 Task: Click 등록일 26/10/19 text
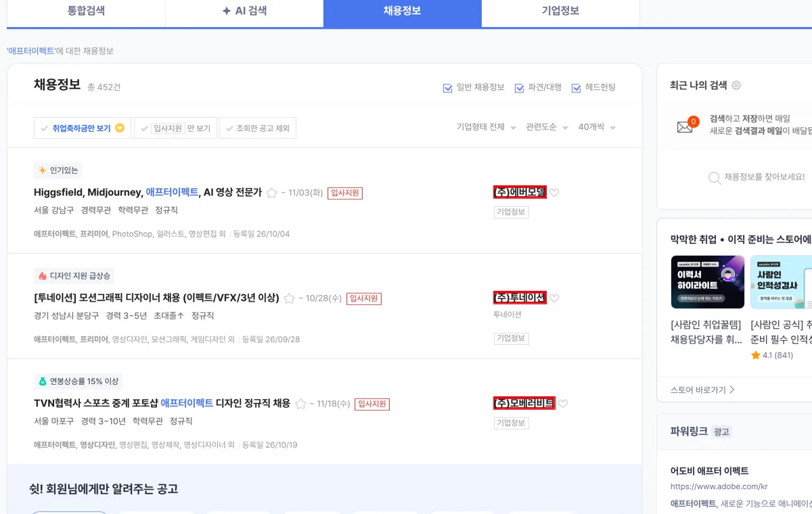coord(269,445)
